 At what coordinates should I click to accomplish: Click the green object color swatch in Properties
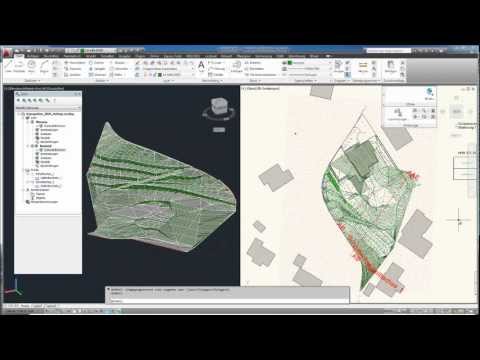[x=290, y=63]
